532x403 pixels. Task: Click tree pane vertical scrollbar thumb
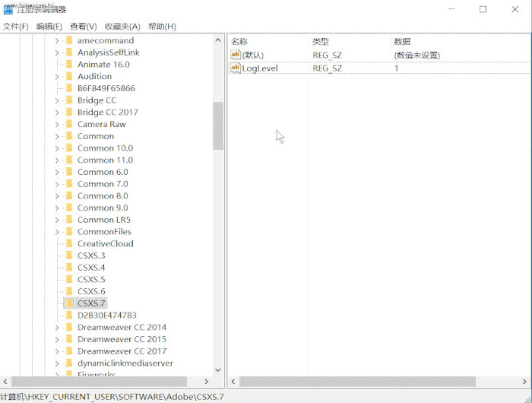218,125
